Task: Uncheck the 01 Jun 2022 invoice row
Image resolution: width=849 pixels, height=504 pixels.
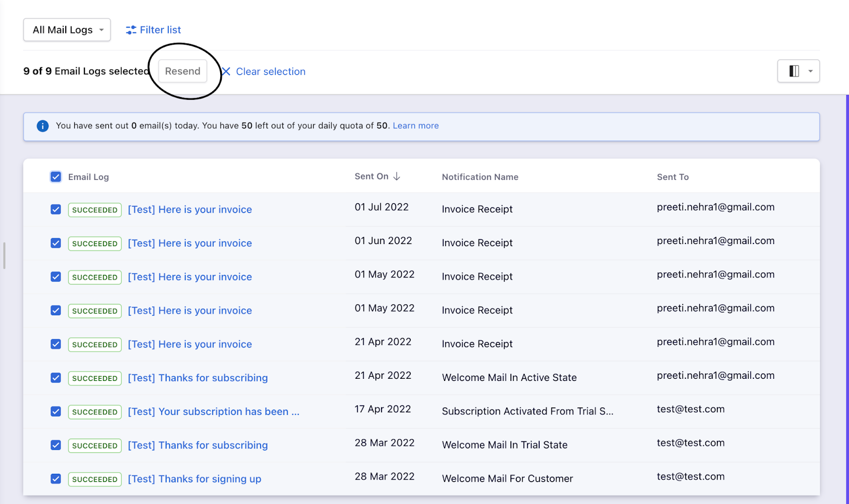Action: pyautogui.click(x=56, y=243)
